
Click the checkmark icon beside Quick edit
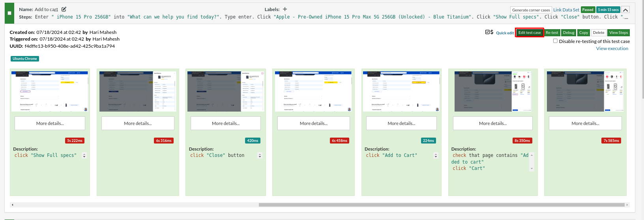(487, 32)
